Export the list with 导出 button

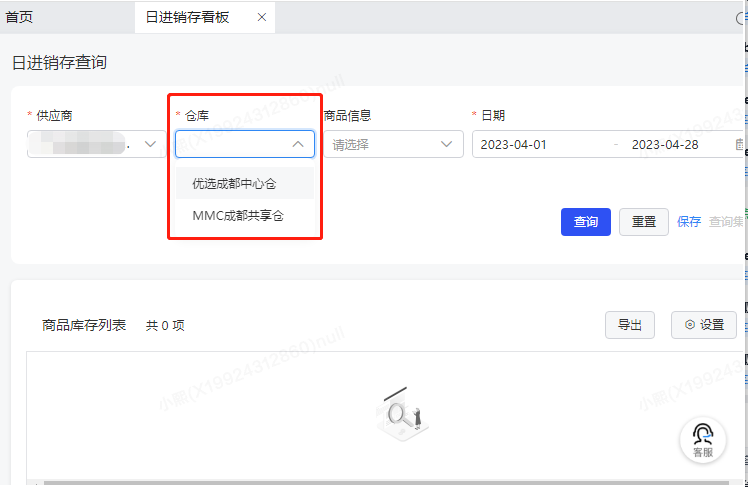coord(630,325)
